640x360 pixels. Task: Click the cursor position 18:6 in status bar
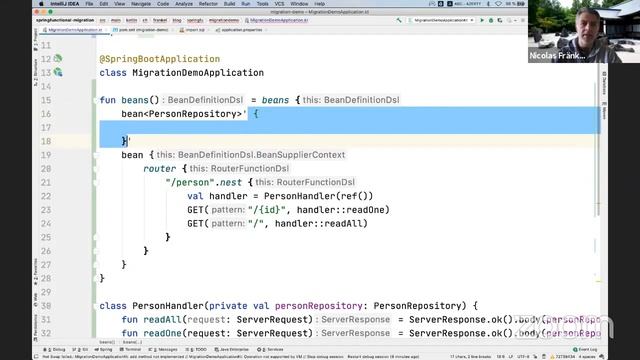pos(500,357)
